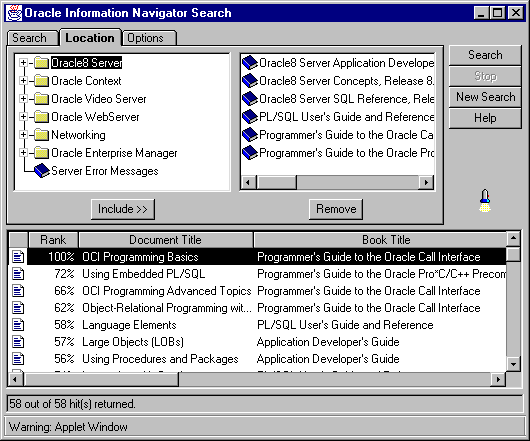Expand the Oracle8 Server tree node

coord(23,63)
